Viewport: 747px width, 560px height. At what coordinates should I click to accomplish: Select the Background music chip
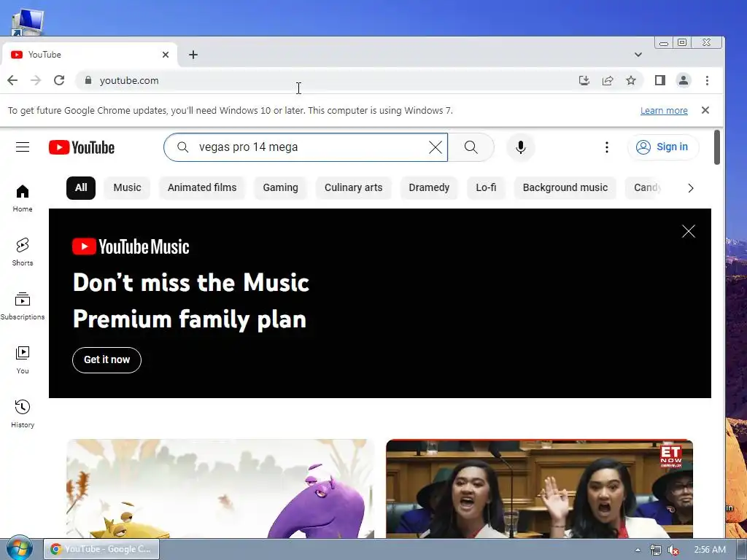pos(565,187)
